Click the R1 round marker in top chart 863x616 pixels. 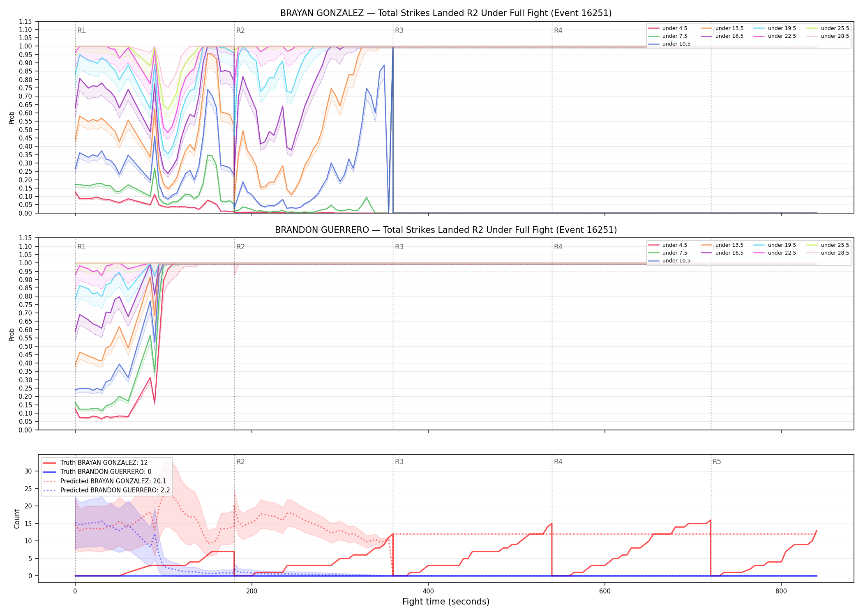(x=81, y=30)
